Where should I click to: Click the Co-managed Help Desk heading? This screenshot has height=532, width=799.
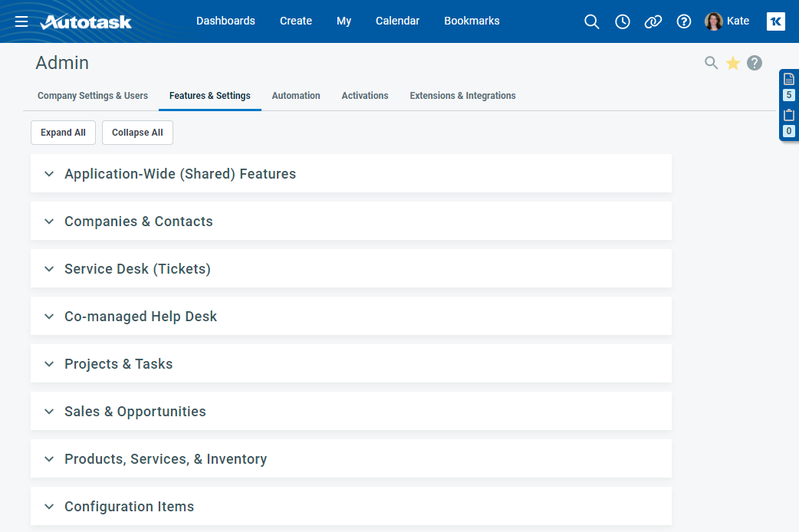pos(140,317)
